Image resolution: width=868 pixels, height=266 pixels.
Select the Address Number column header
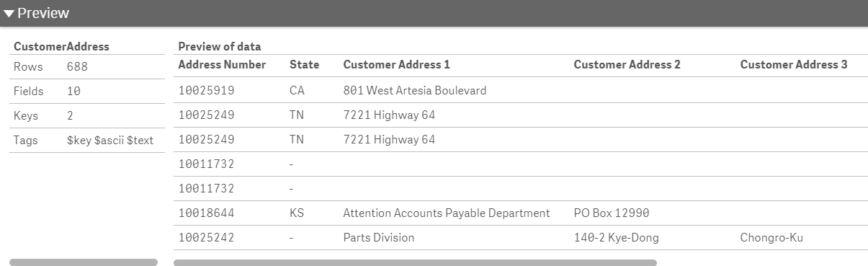click(222, 64)
